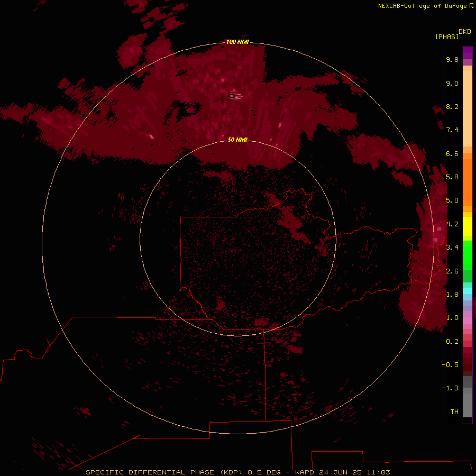
Task: Click the 6.6 value on the color scale
Action: click(x=452, y=153)
